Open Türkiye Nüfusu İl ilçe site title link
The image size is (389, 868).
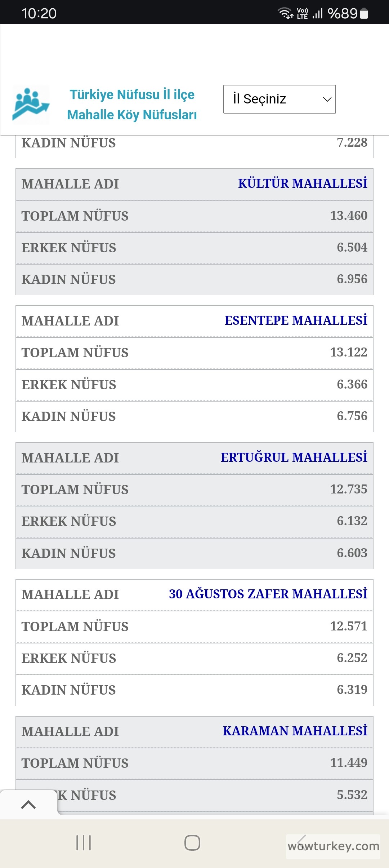pos(132,105)
